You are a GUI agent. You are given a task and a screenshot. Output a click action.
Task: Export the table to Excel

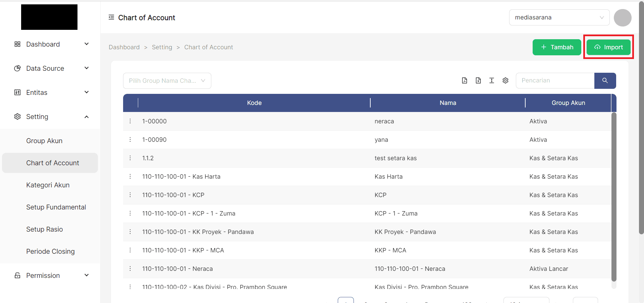point(478,80)
